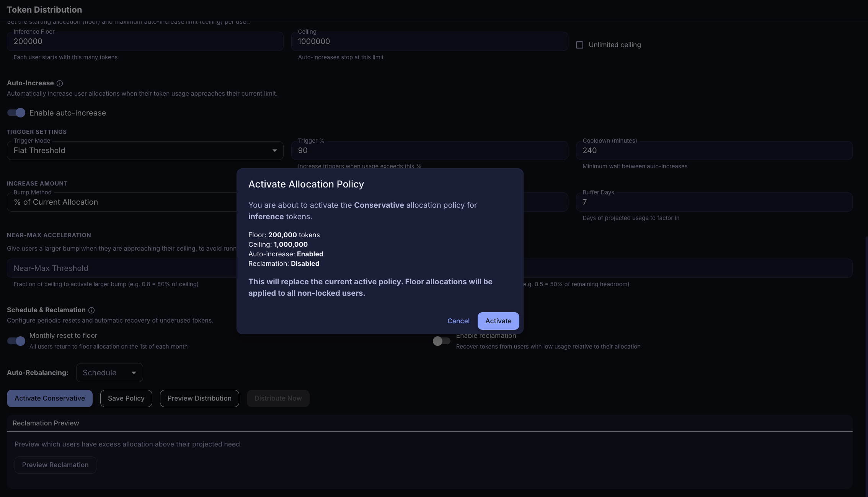Click the Distribute Now button

[x=278, y=398]
